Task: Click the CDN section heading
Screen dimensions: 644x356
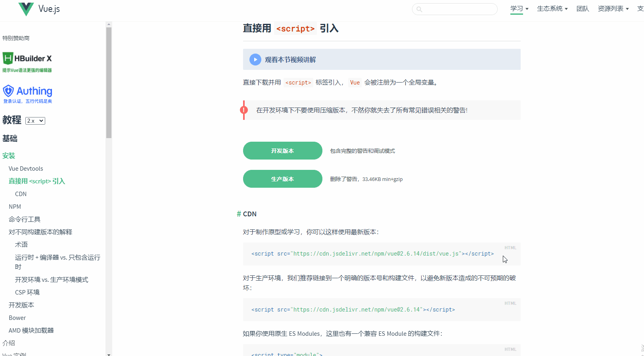Action: [250, 214]
